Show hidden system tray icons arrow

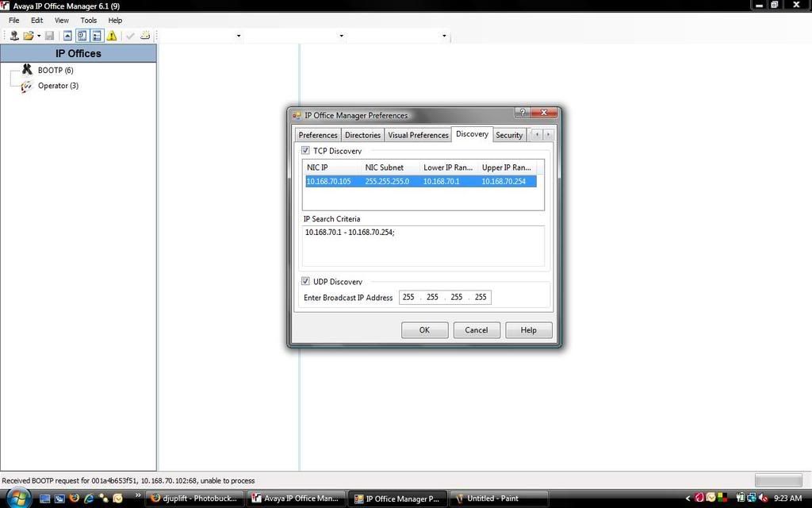[x=688, y=498]
